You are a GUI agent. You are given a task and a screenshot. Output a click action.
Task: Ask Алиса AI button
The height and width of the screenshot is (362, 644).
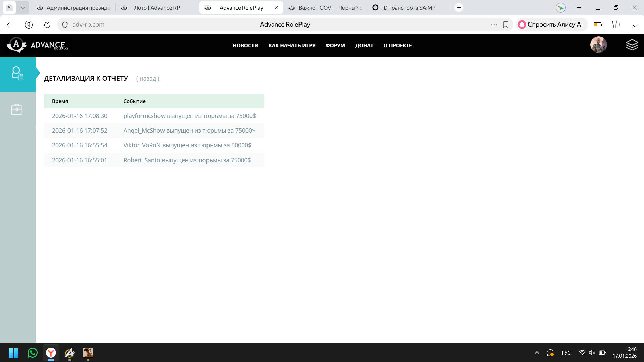551,25
